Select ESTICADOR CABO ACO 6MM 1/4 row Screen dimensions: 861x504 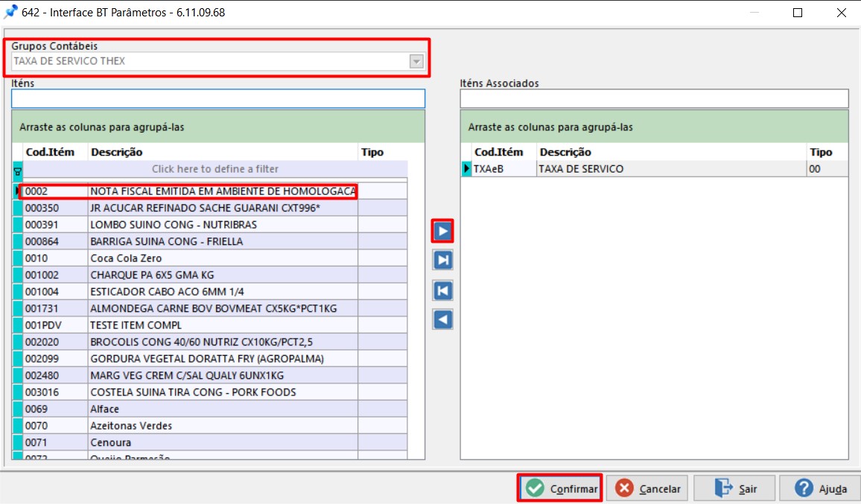[x=215, y=292]
